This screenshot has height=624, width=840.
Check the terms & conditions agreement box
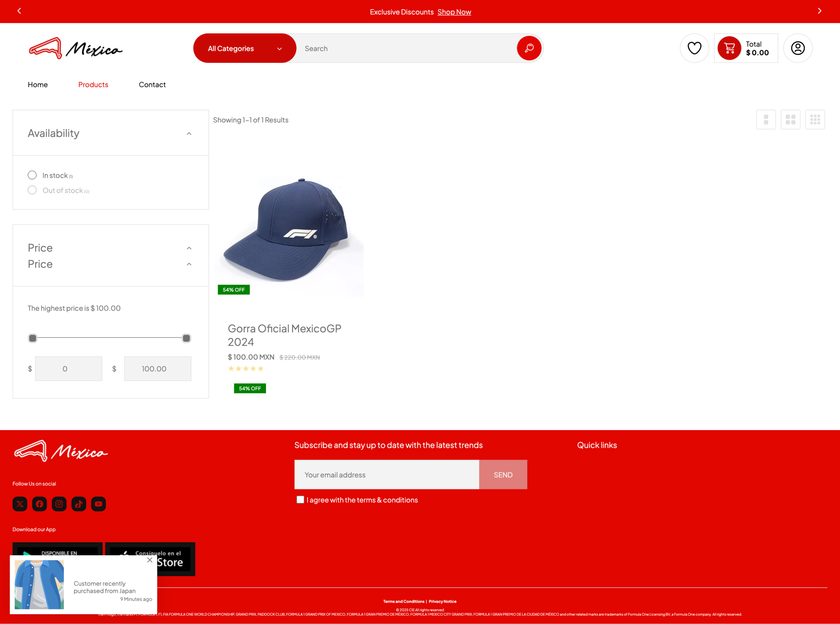click(x=301, y=500)
